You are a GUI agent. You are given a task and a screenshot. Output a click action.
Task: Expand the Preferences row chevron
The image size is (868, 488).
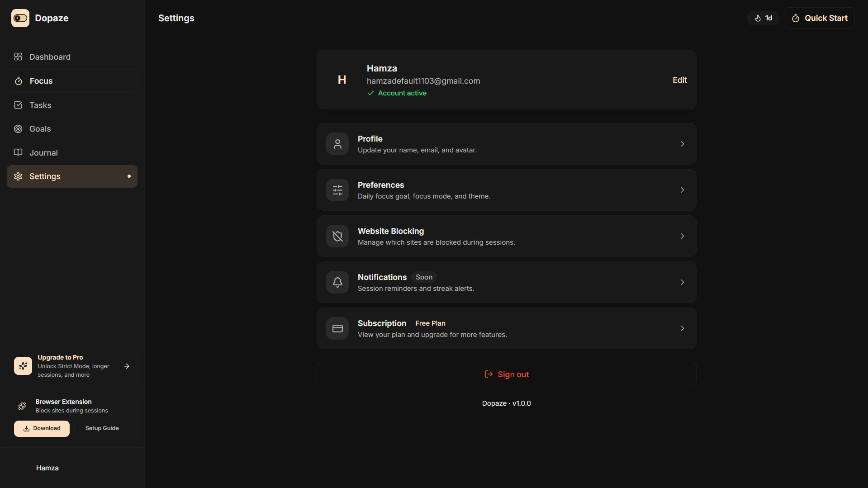(x=682, y=190)
